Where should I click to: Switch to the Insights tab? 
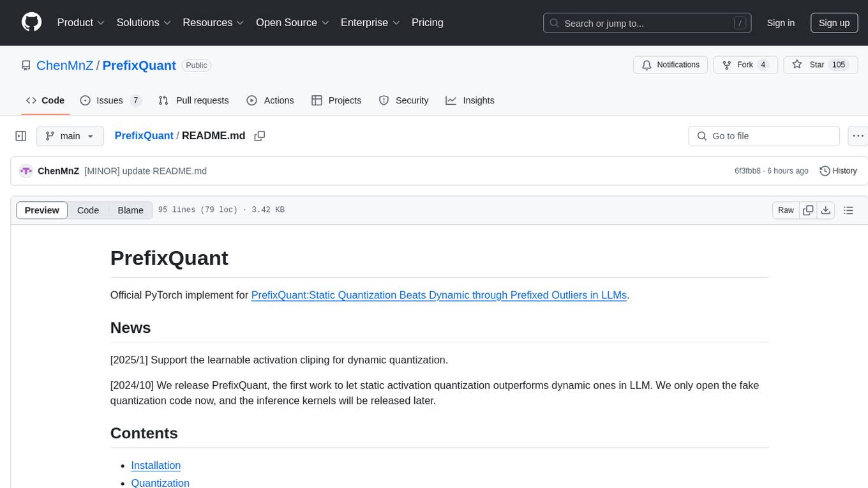pos(470,100)
